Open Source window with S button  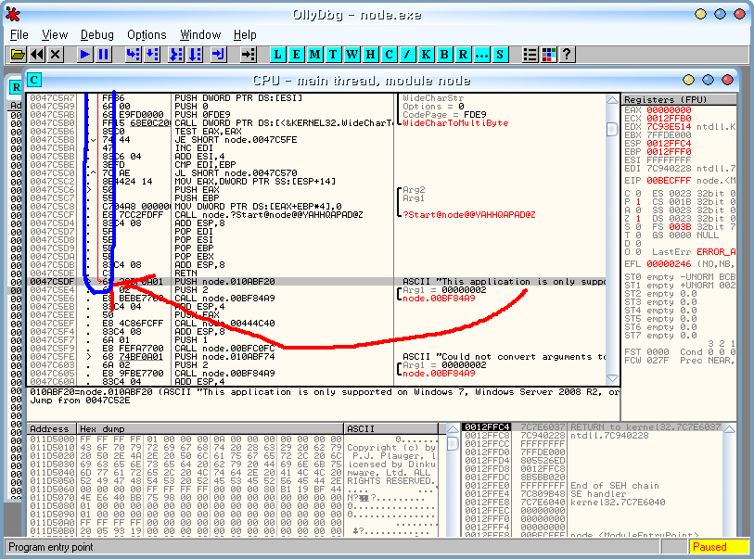click(500, 55)
